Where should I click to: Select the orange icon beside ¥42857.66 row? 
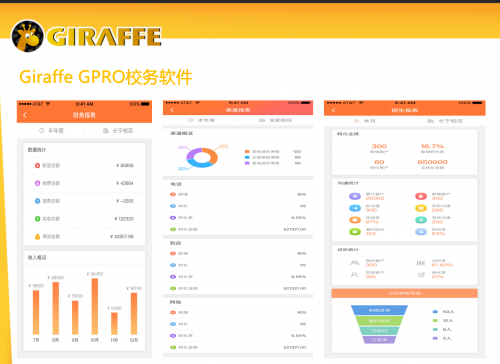click(x=37, y=236)
